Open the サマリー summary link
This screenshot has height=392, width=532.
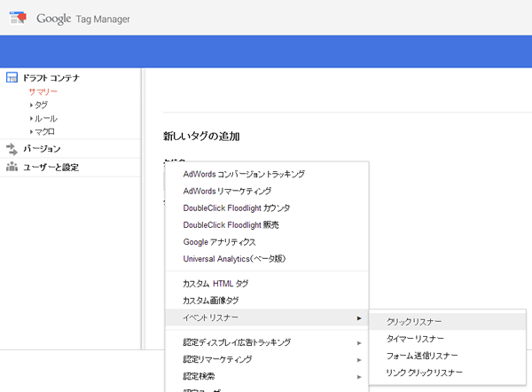point(43,91)
